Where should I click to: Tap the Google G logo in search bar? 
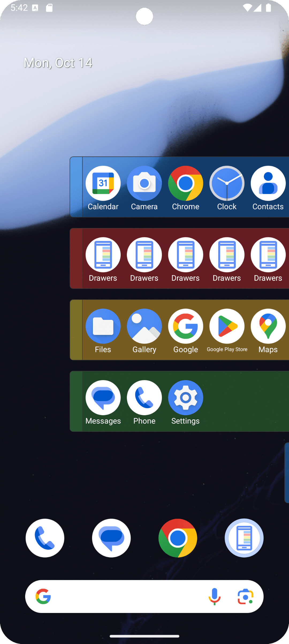[x=43, y=596]
